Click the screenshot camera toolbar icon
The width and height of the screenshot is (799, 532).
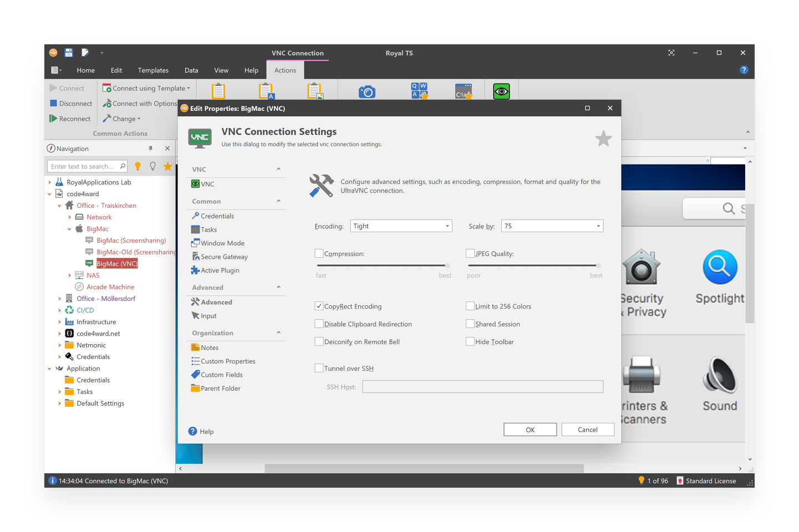[x=368, y=90]
